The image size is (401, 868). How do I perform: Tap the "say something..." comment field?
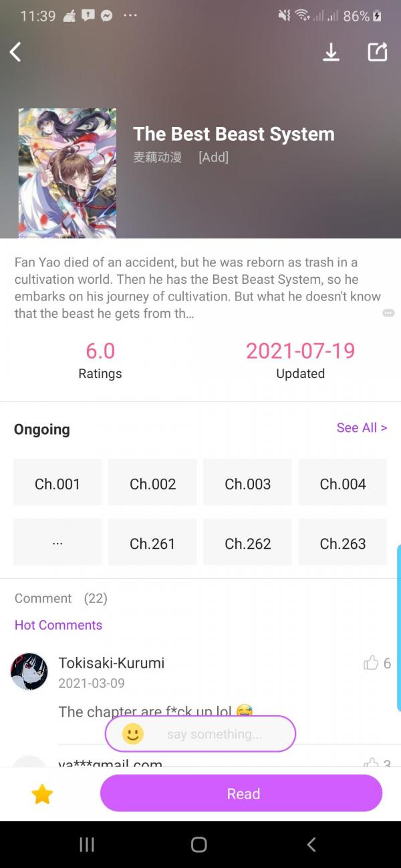[x=214, y=734]
